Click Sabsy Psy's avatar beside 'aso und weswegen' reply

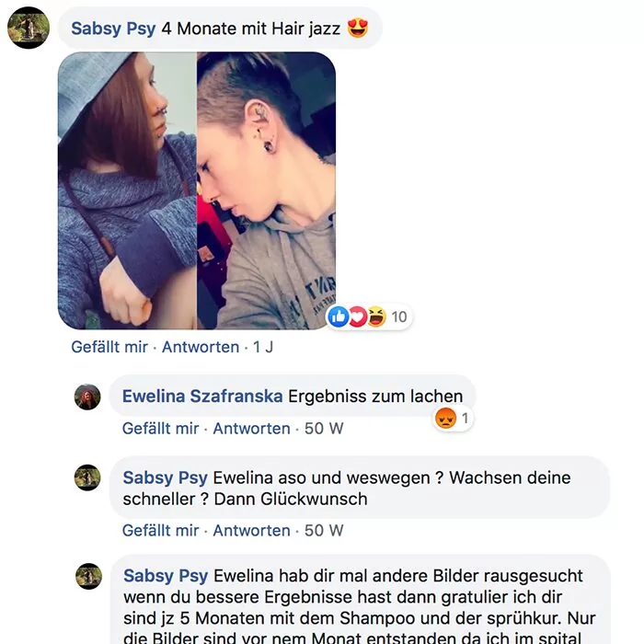(87, 477)
